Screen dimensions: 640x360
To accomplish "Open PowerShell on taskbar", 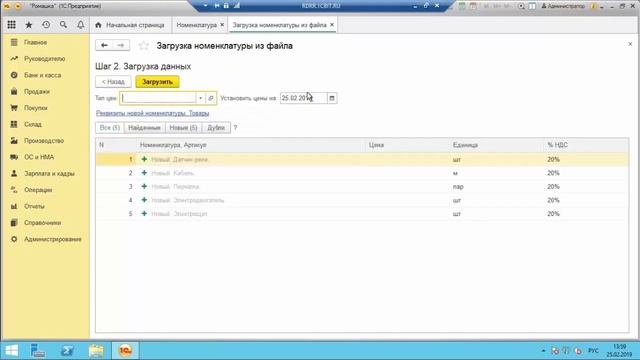I will [x=67, y=351].
